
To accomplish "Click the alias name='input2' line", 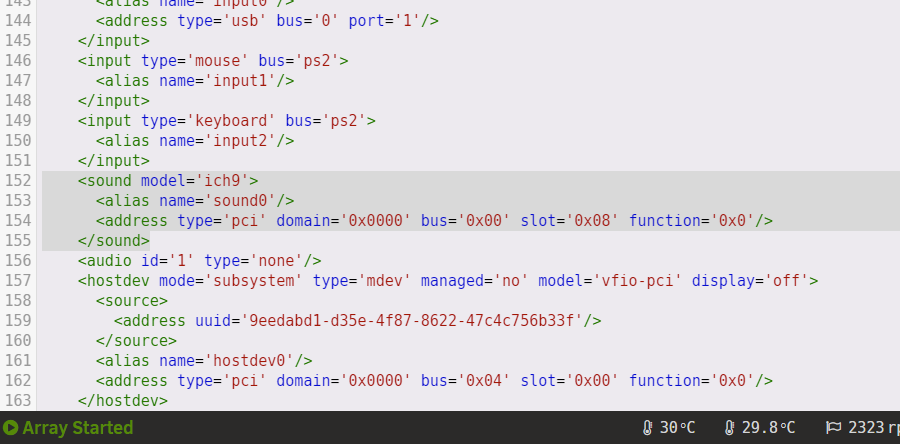I will pos(195,141).
